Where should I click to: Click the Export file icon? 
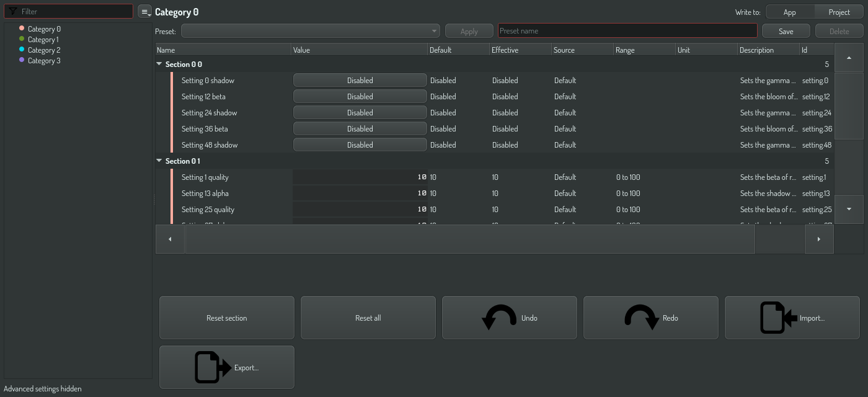pos(213,367)
